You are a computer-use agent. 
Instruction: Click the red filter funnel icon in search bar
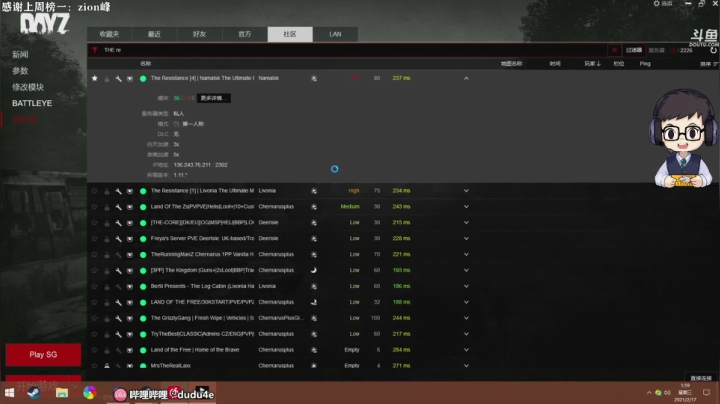95,50
